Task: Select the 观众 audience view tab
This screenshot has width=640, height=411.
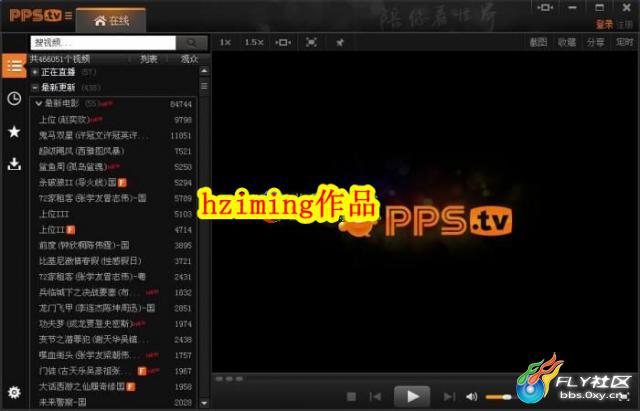Action: pos(189,59)
